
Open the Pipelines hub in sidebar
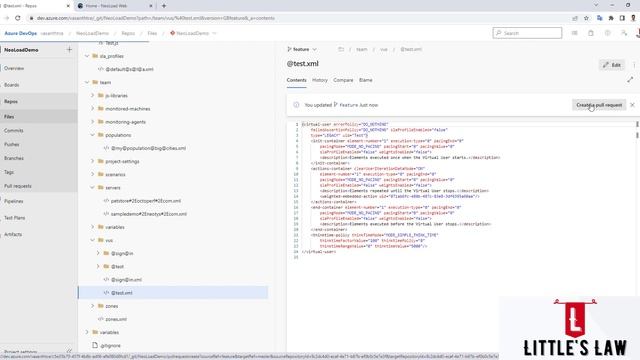tap(13, 201)
